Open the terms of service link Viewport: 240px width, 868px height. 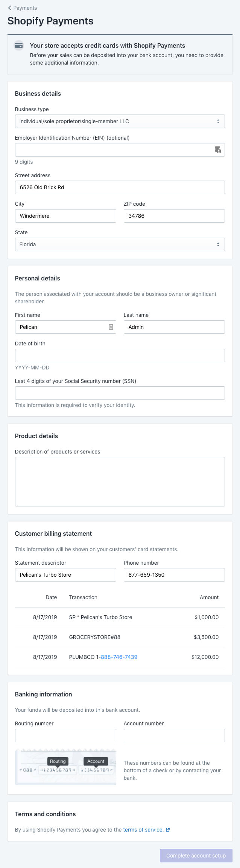coord(143,830)
